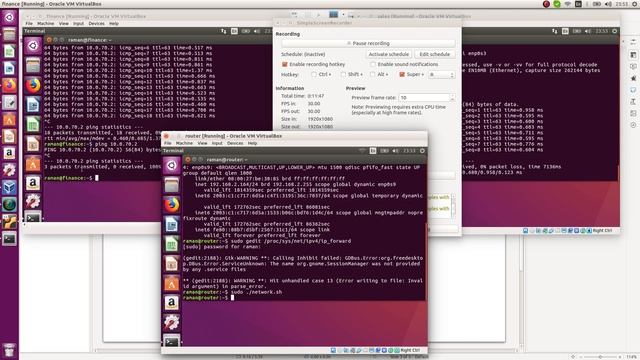Click the host top-bar volume indicator

608,4
